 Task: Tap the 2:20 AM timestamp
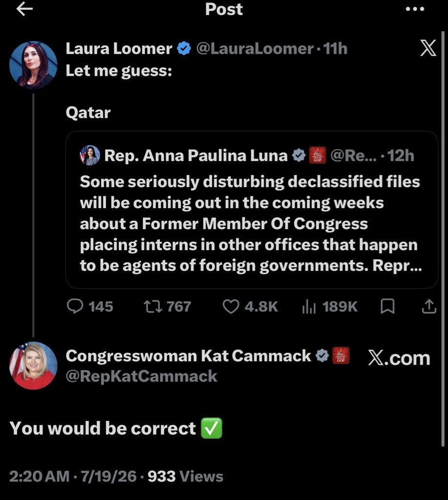point(39,477)
